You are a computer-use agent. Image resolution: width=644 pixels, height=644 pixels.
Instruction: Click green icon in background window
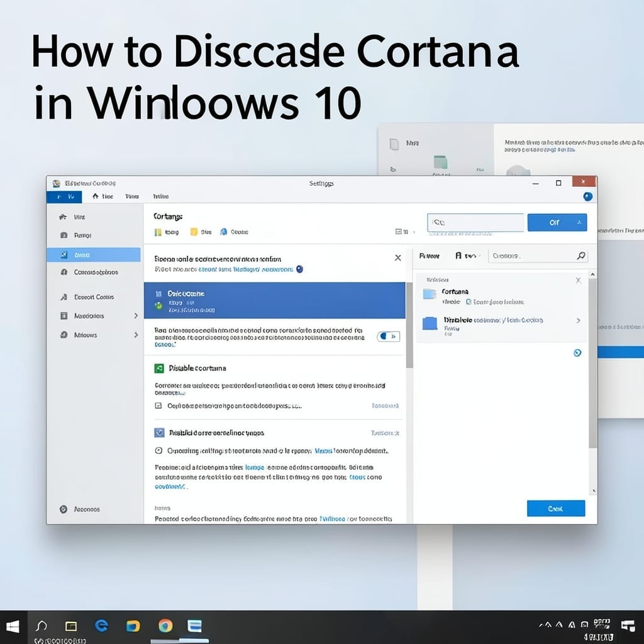click(x=440, y=162)
